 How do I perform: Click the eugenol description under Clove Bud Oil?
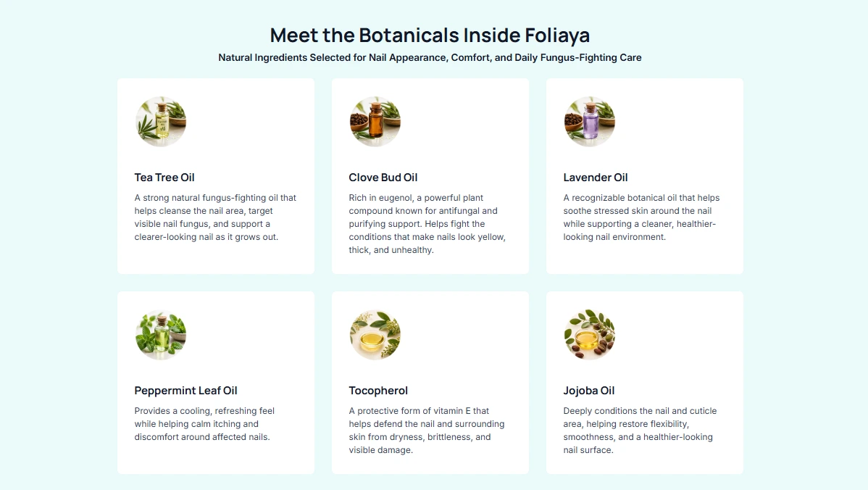[427, 224]
